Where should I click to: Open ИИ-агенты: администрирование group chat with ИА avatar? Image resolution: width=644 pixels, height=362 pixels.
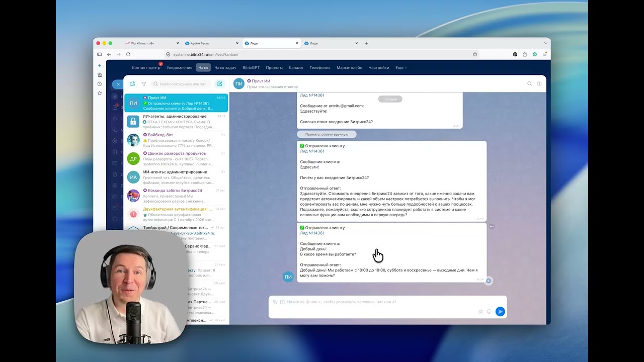point(176,177)
